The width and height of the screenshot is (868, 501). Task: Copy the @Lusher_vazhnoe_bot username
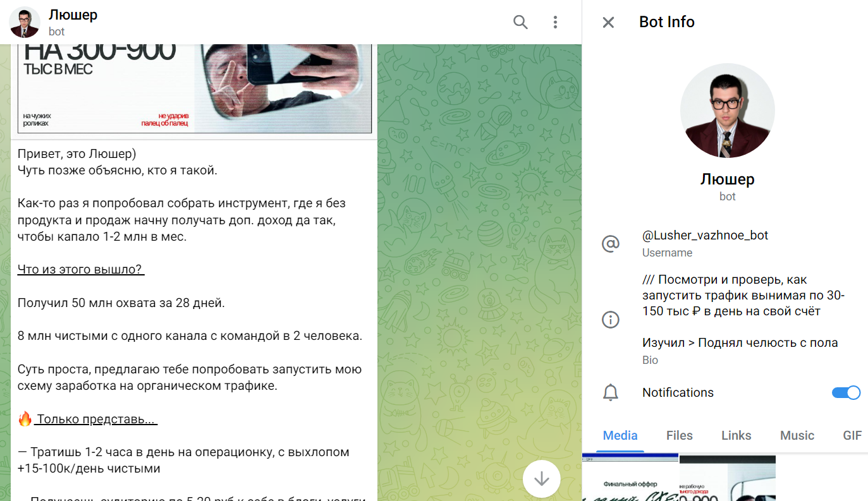[705, 236]
